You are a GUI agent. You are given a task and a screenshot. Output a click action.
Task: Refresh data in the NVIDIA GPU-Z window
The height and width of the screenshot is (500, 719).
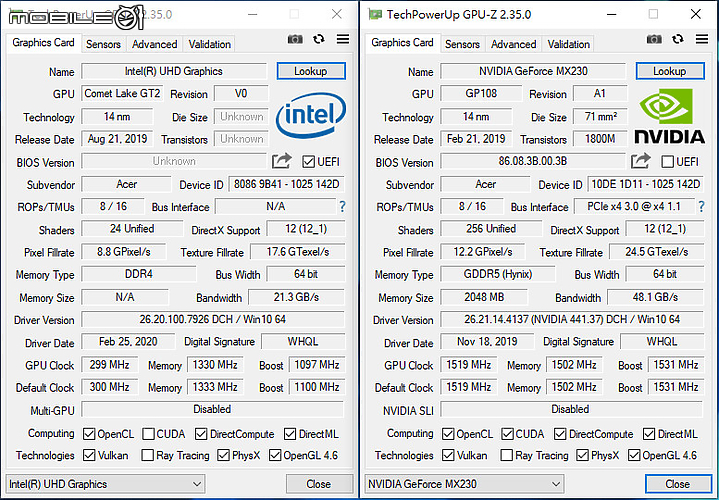pos(678,39)
